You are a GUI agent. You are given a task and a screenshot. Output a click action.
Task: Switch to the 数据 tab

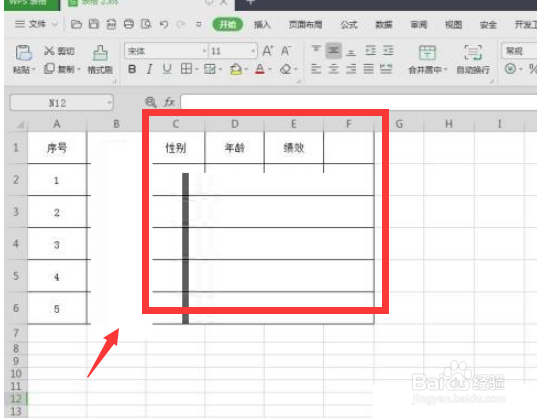point(384,24)
